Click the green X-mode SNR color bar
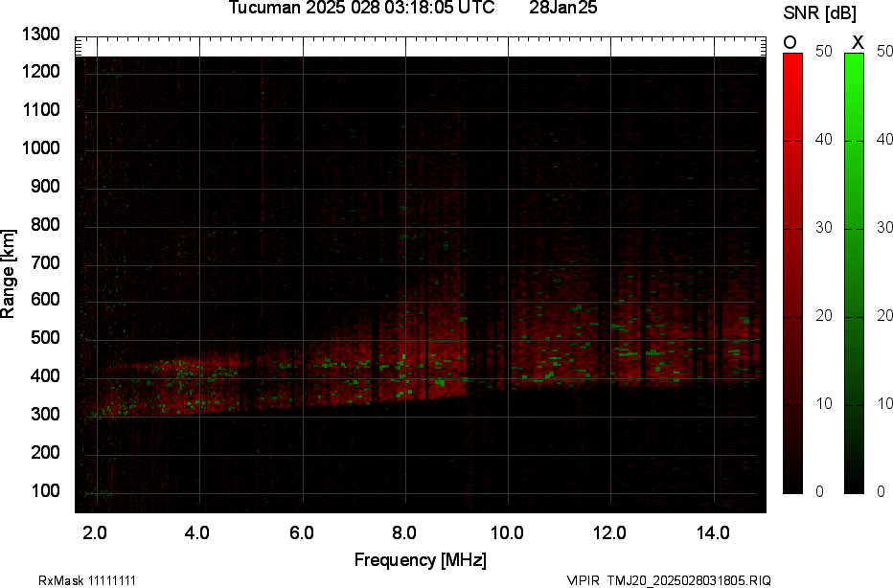The height and width of the screenshot is (588, 893). pos(854,273)
